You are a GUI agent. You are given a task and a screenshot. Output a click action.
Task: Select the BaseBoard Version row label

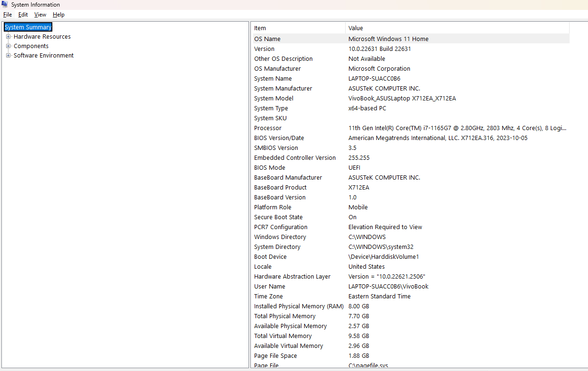(280, 198)
